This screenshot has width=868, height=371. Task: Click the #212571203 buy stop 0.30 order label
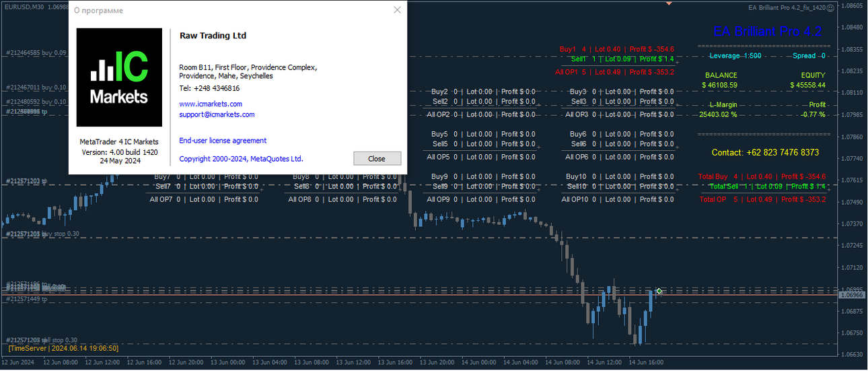[42, 234]
